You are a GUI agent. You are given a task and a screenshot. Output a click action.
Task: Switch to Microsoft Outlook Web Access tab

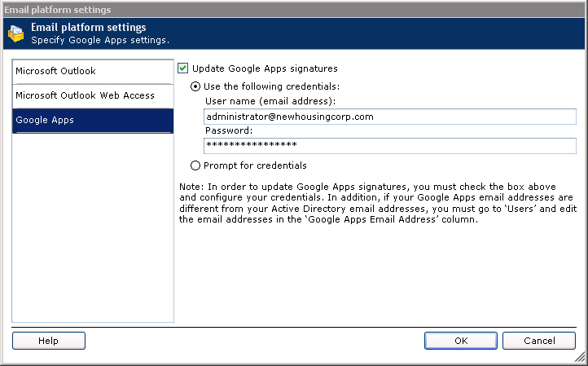click(x=93, y=95)
